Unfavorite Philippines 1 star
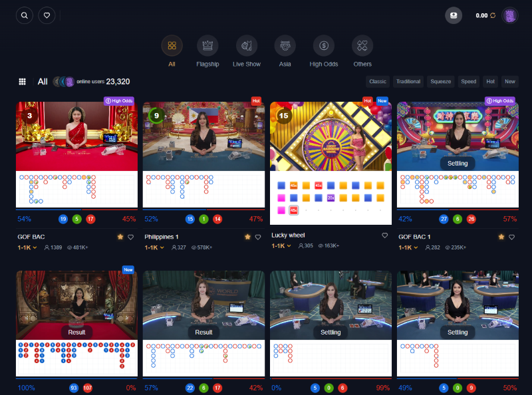The width and height of the screenshot is (532, 395). tap(247, 235)
